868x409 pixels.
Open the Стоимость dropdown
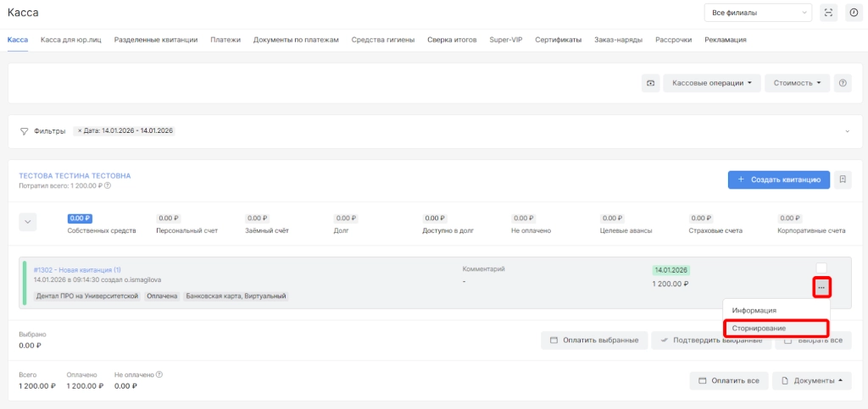pyautogui.click(x=796, y=83)
